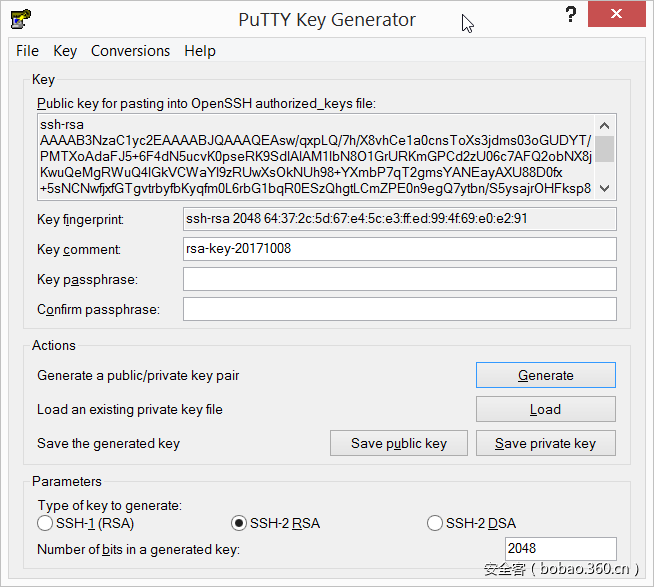Choose the SSH-2 DSA key type
This screenshot has width=654, height=587.
pos(434,523)
